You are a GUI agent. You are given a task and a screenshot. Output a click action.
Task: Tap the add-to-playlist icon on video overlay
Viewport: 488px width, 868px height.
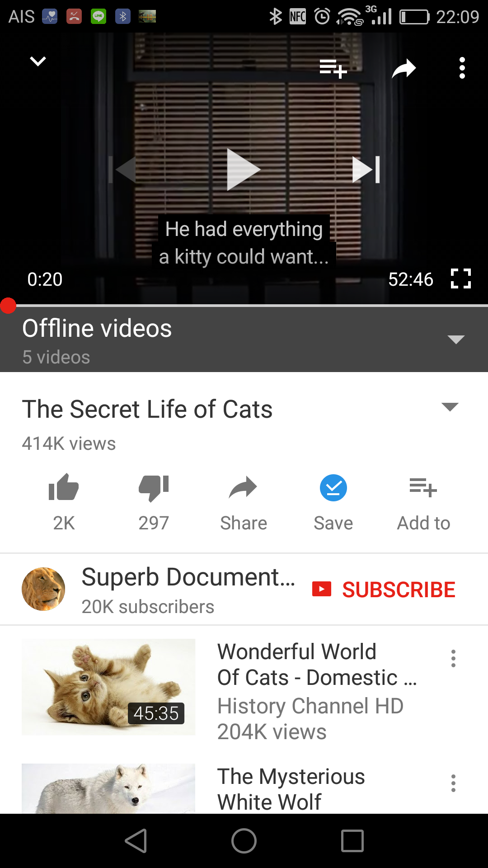pyautogui.click(x=333, y=69)
